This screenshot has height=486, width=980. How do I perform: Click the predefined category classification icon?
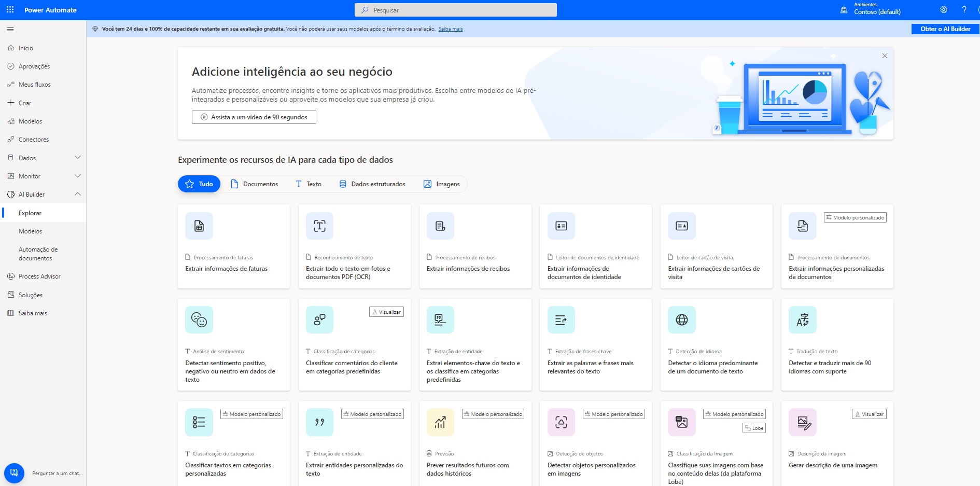[x=319, y=320]
